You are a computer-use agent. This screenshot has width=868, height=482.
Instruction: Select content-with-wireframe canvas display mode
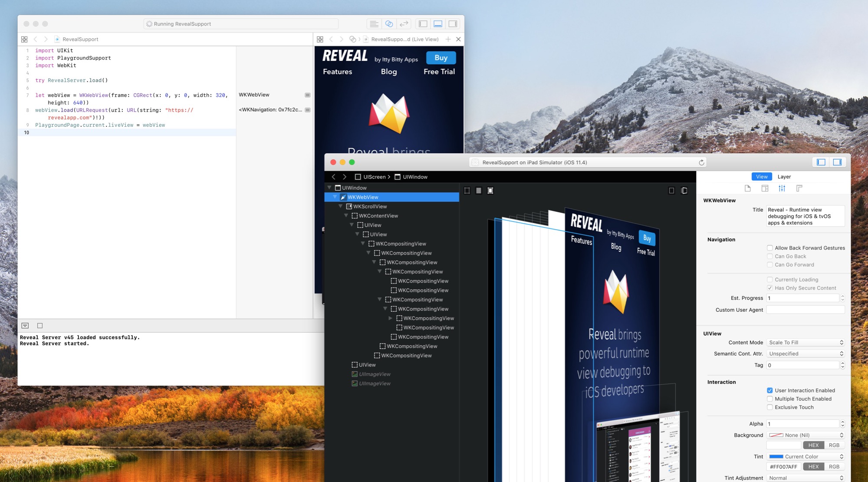490,191
